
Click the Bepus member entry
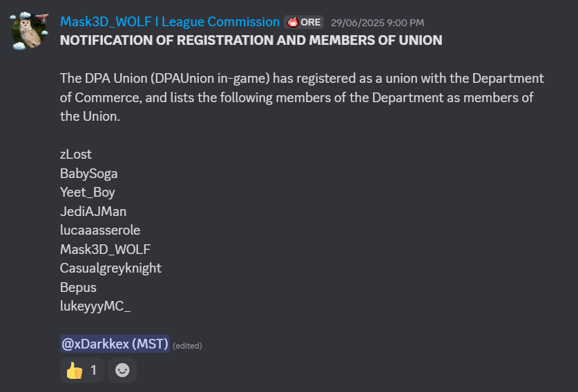[78, 287]
